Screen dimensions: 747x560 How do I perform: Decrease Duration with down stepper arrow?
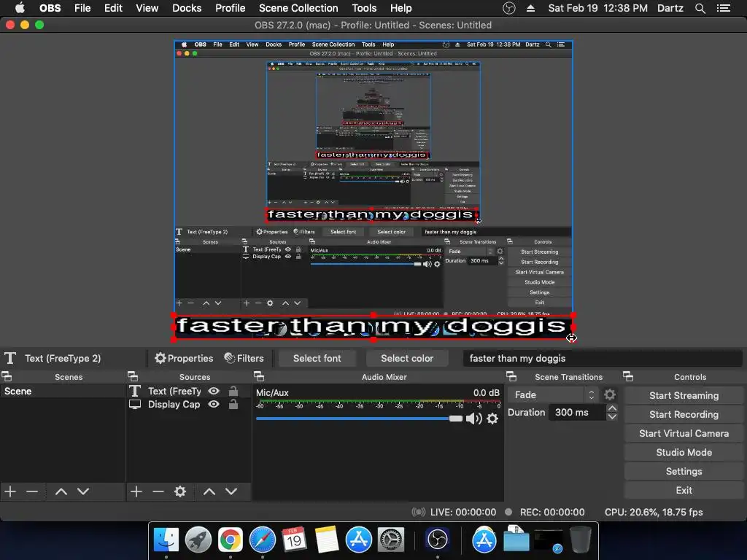(x=612, y=416)
